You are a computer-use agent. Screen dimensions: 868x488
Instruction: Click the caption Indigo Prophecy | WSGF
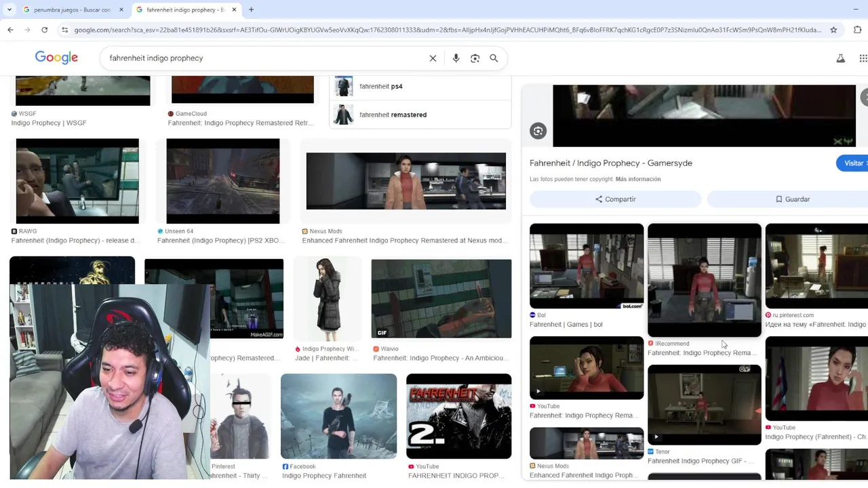(49, 123)
